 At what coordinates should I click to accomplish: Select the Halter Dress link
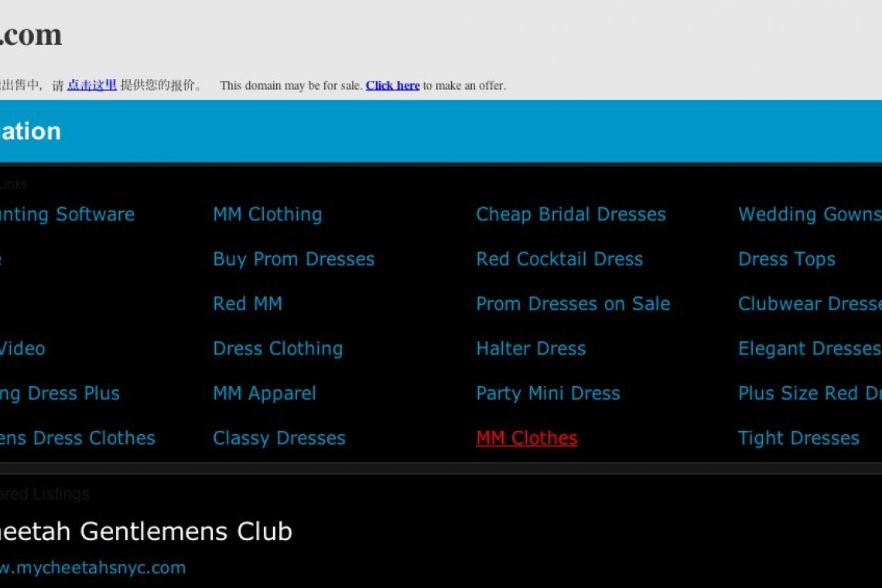tap(530, 349)
